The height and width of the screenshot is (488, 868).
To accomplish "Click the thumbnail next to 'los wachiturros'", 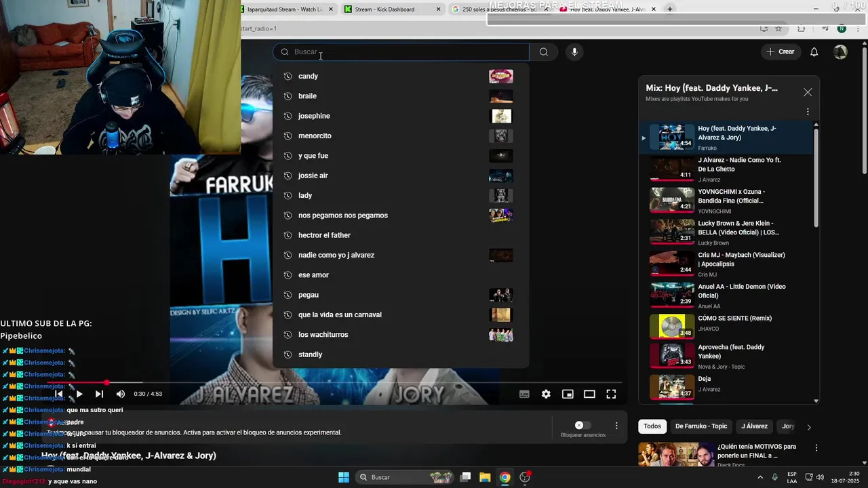I will (501, 335).
